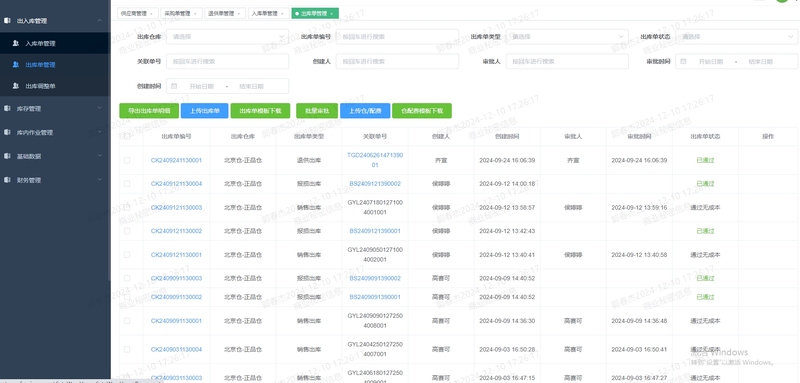800x383 pixels.
Task: Open outbound order link CK2409091130002
Action: tap(176, 297)
